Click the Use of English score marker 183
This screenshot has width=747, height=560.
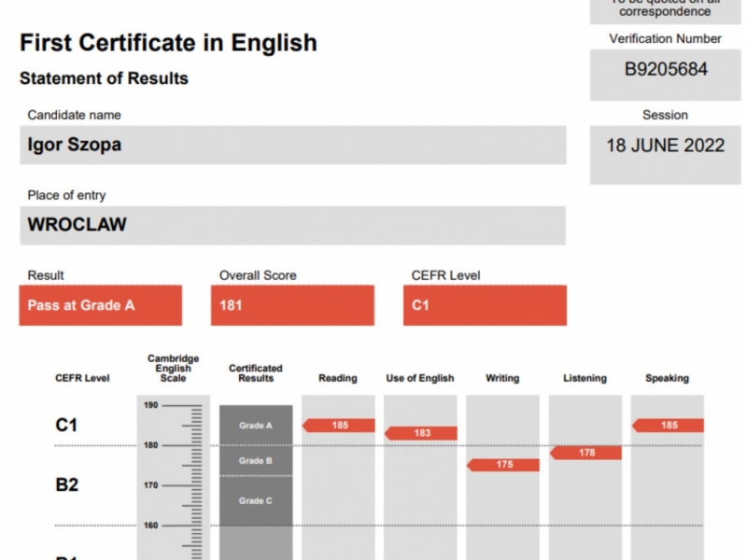tap(421, 433)
